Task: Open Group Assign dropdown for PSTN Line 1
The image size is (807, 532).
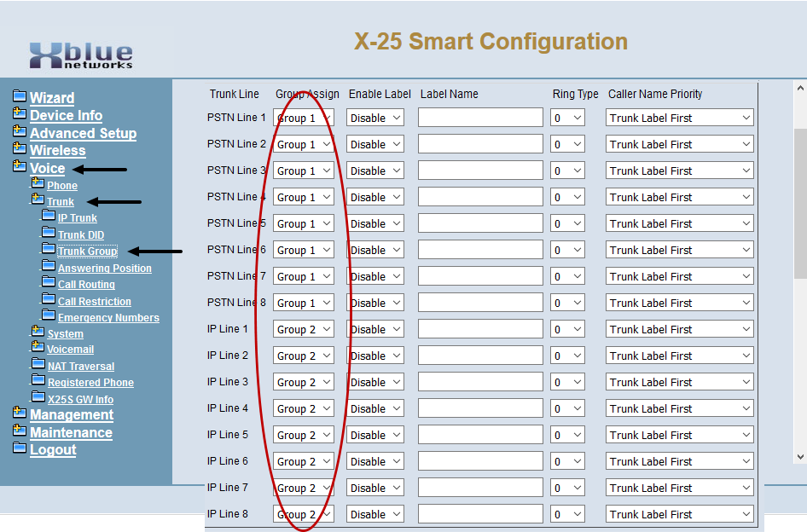Action: pyautogui.click(x=304, y=118)
